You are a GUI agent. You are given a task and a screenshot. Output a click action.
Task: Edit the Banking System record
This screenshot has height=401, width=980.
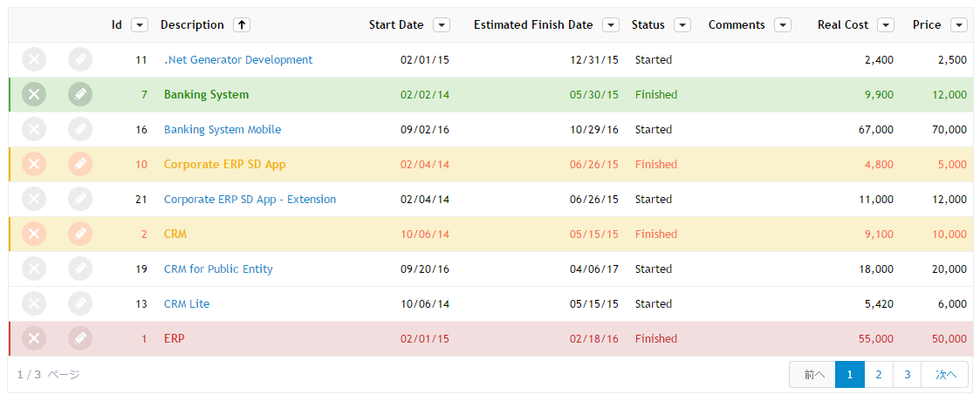coord(79,95)
